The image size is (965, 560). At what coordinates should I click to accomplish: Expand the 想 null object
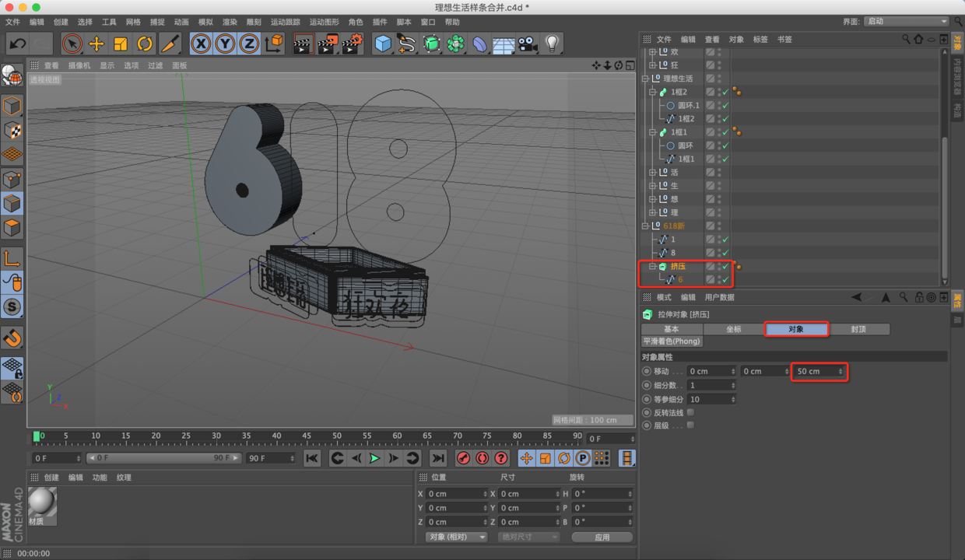[x=653, y=199]
